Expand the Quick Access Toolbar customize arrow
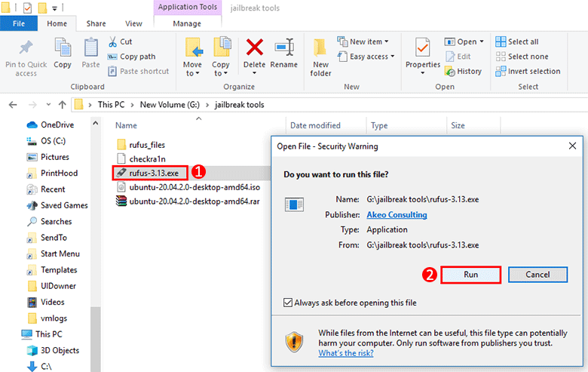Image resolution: width=588 pixels, height=372 pixels. click(x=55, y=8)
